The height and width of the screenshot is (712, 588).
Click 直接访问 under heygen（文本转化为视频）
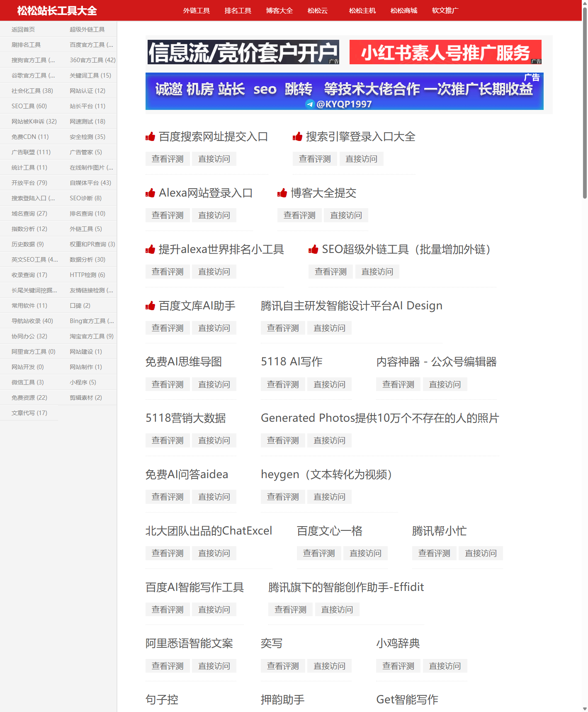pyautogui.click(x=329, y=497)
